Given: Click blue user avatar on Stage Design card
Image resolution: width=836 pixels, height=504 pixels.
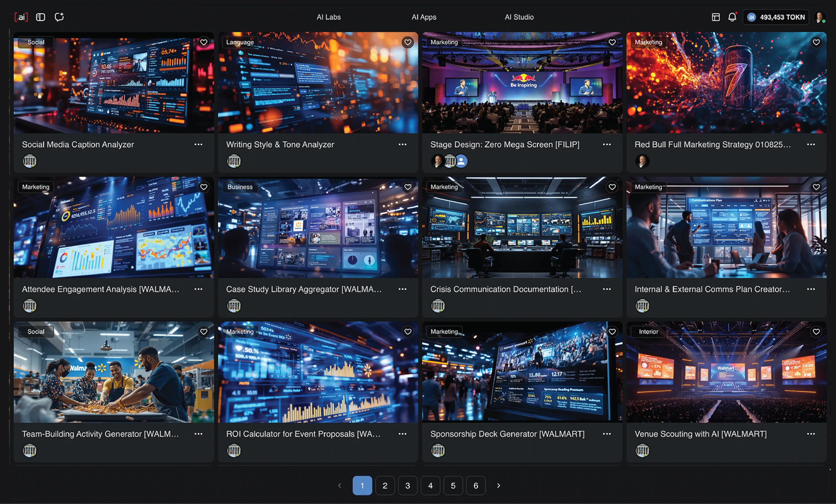Looking at the screenshot, I should point(461,161).
